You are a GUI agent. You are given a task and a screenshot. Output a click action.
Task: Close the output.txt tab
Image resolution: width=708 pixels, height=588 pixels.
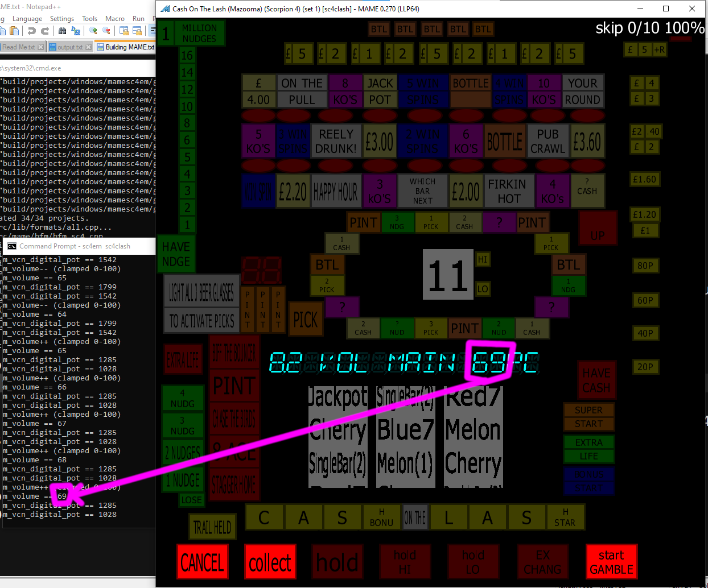tap(88, 47)
